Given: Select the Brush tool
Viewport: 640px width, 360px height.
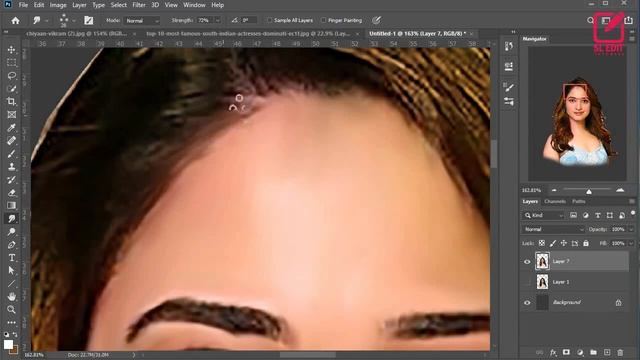Looking at the screenshot, I should [11, 154].
